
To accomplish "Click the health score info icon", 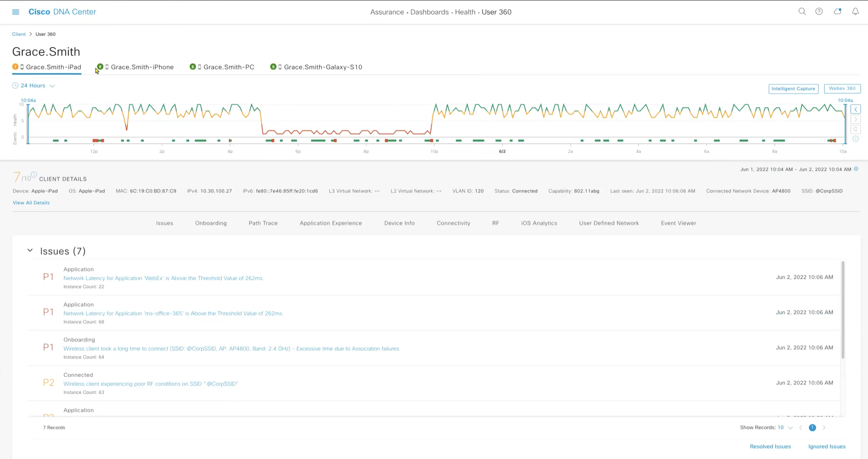I will (x=34, y=175).
